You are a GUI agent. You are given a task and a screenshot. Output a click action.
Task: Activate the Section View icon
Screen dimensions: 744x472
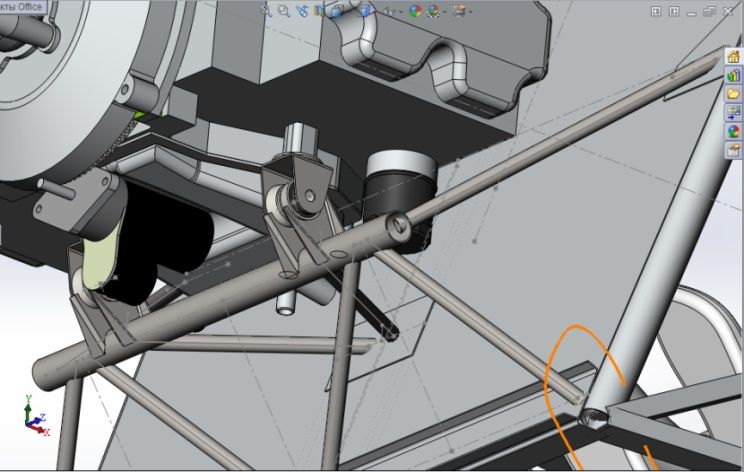pos(320,11)
